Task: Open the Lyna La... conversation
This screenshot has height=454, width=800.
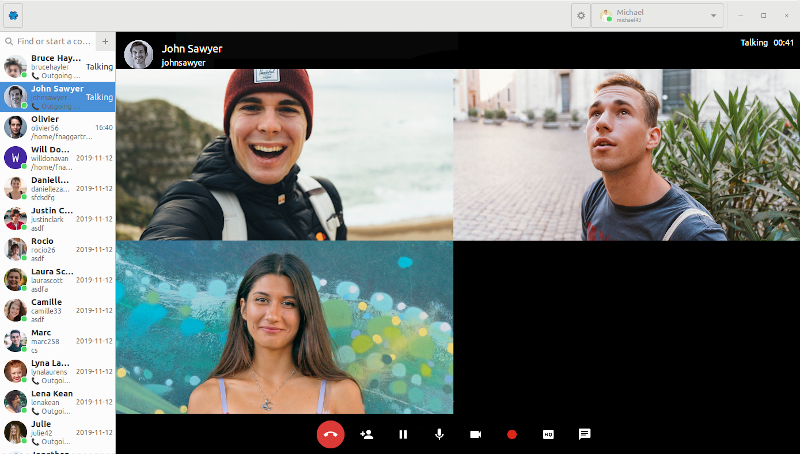Action: (58, 371)
